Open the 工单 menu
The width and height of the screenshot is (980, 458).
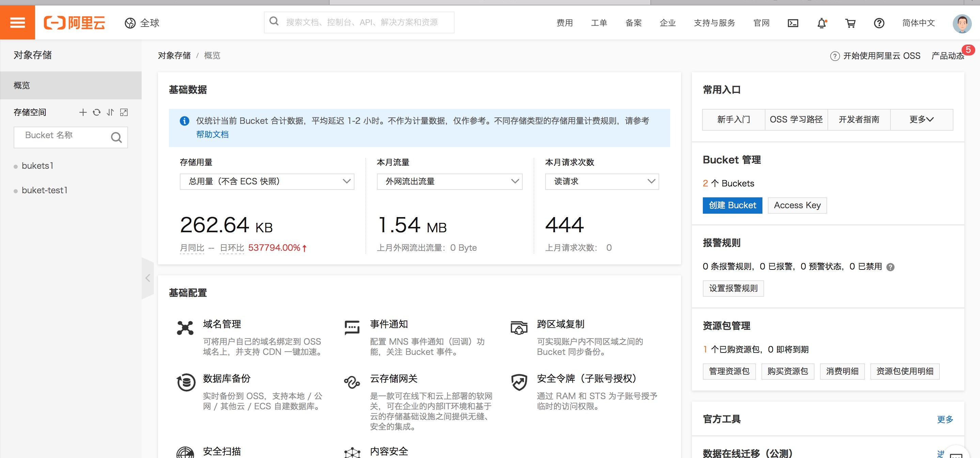coord(599,23)
